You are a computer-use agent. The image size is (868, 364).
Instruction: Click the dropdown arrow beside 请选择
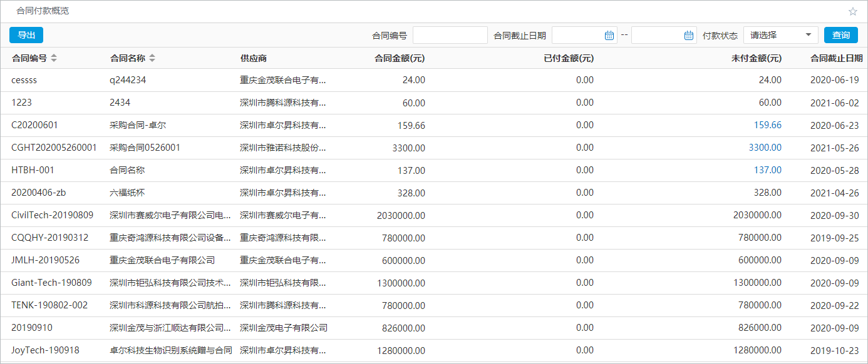coord(808,35)
